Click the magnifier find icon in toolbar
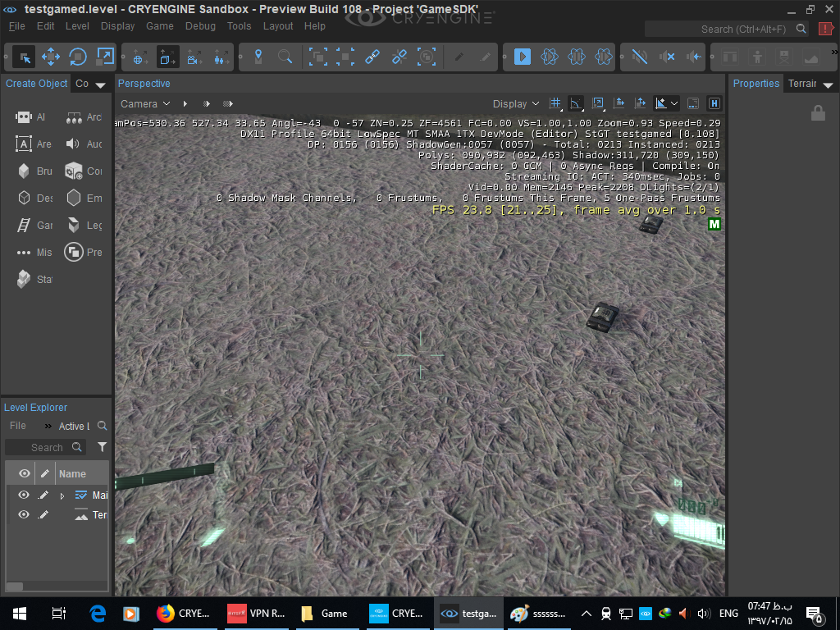 click(x=285, y=57)
